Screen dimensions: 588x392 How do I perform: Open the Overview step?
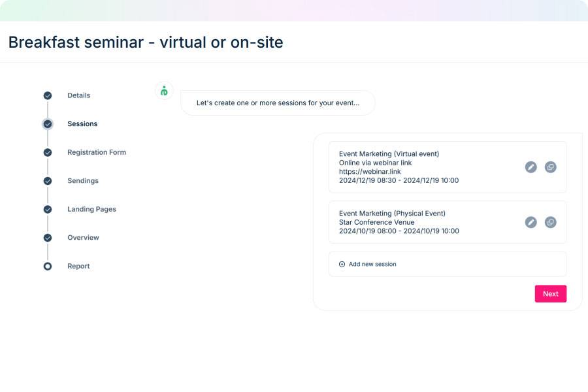pyautogui.click(x=83, y=238)
